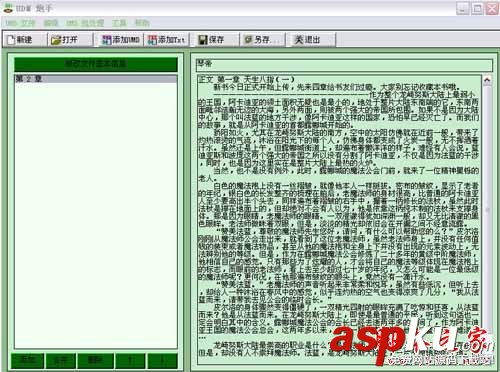The height and width of the screenshot is (372, 500).
Task: Open the 工具 menu
Action: (119, 23)
